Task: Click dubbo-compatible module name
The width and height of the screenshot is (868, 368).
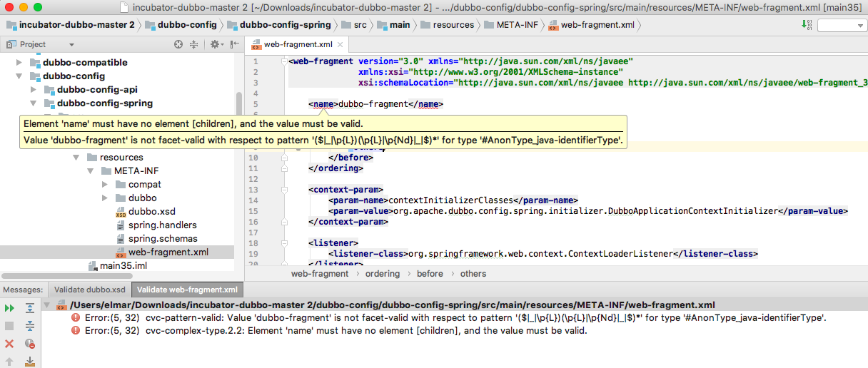Action: click(x=85, y=63)
